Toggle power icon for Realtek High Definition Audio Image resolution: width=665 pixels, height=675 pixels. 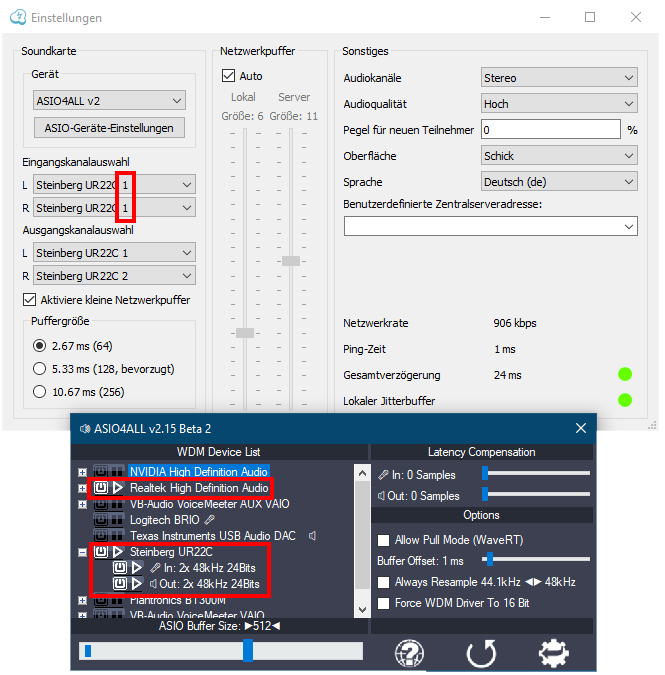tap(101, 488)
